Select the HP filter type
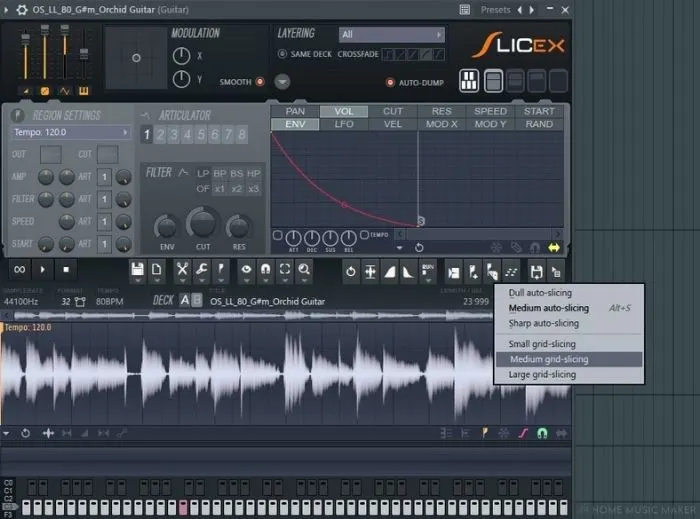Image resolution: width=700 pixels, height=519 pixels. point(254,174)
